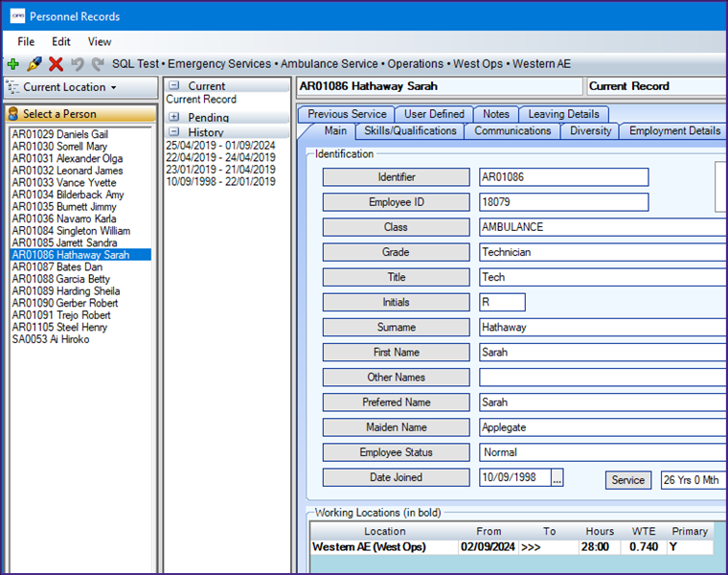The height and width of the screenshot is (575, 728).
Task: Click the Service button
Action: [627, 480]
